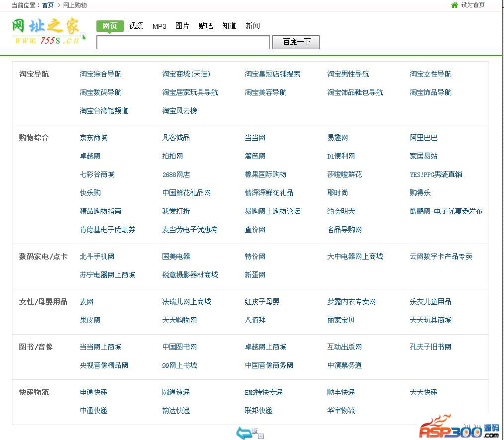Visit the 国美电器 link

pos(176,257)
